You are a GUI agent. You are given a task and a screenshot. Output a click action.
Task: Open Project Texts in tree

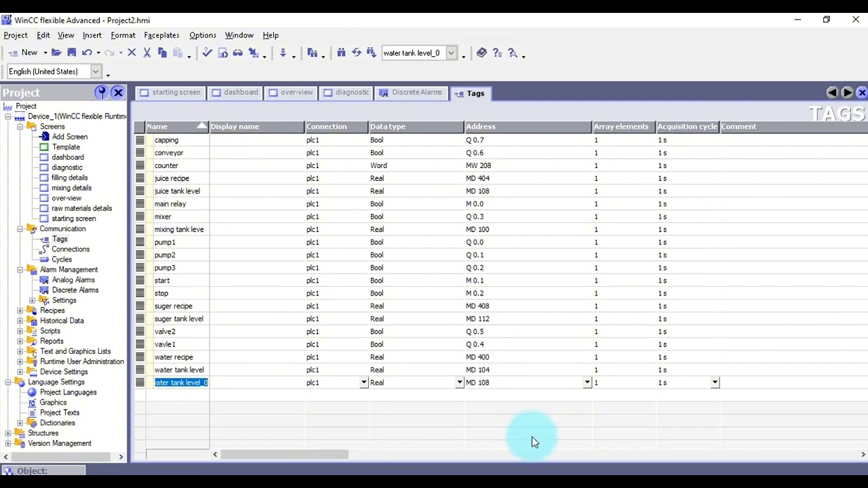[x=60, y=413]
